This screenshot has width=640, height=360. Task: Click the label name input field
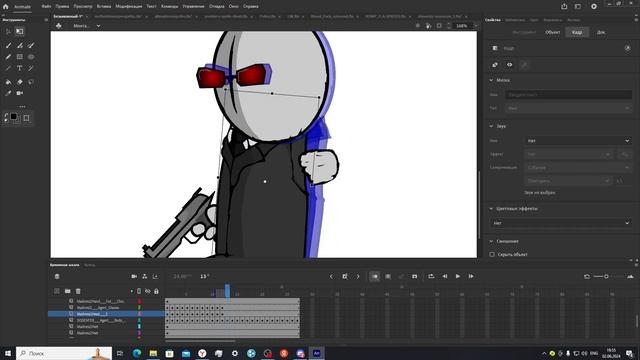point(569,95)
